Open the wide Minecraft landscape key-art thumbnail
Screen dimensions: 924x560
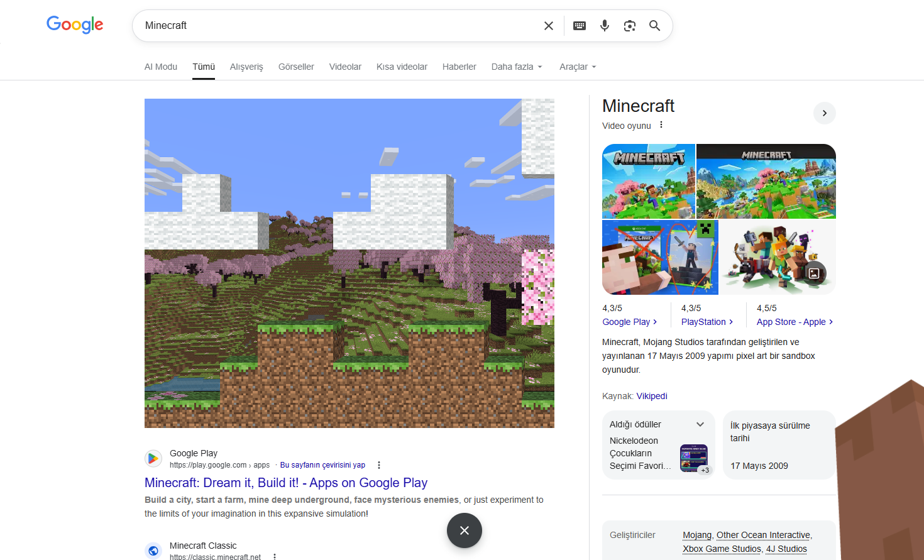[x=766, y=181]
